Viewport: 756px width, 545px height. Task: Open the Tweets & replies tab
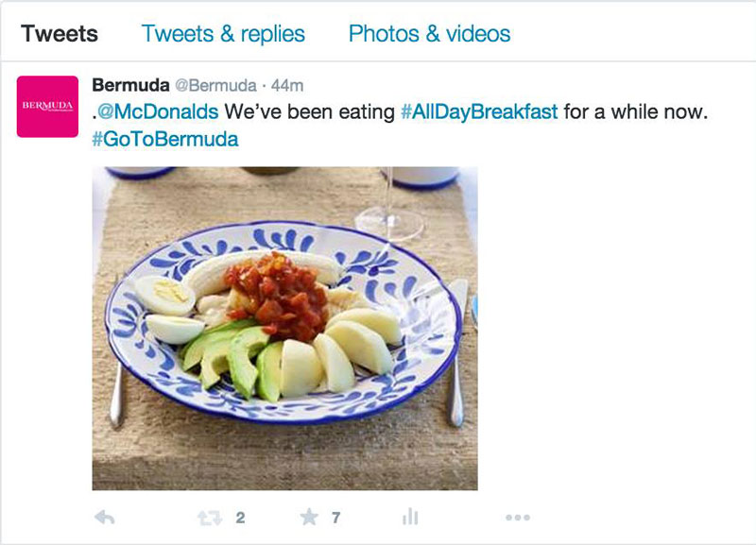pos(223,34)
